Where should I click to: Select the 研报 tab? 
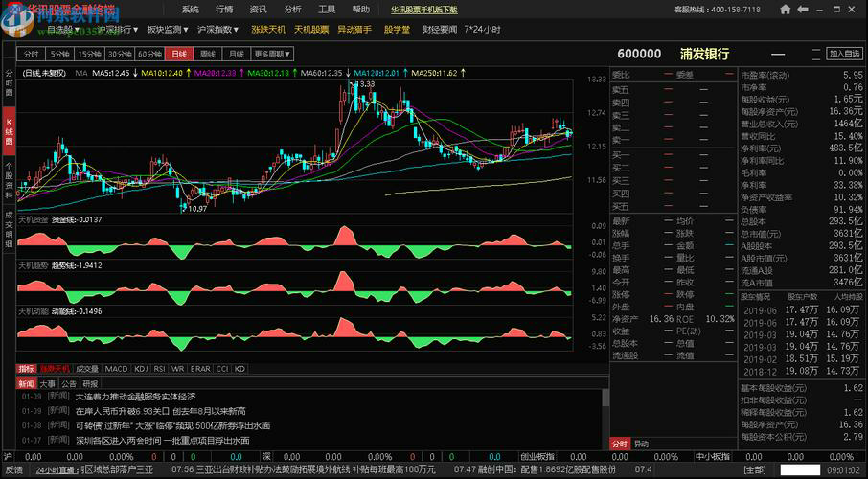[90, 383]
